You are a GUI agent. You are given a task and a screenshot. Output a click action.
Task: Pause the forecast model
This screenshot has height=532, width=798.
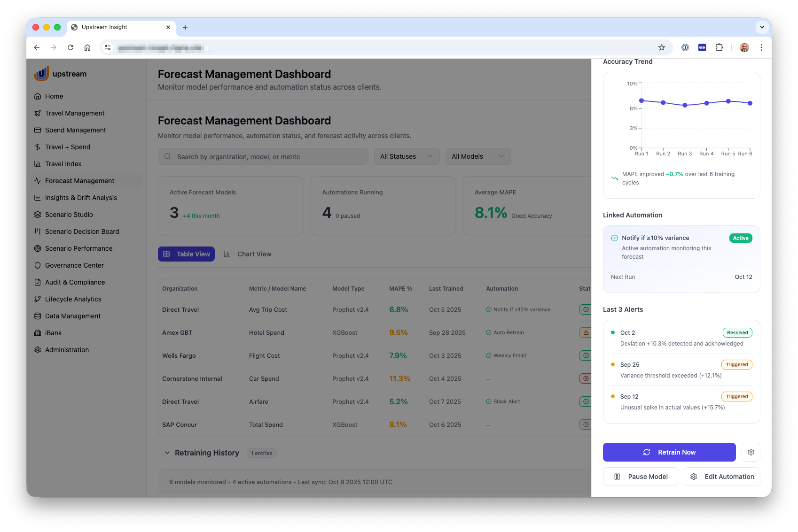640,477
